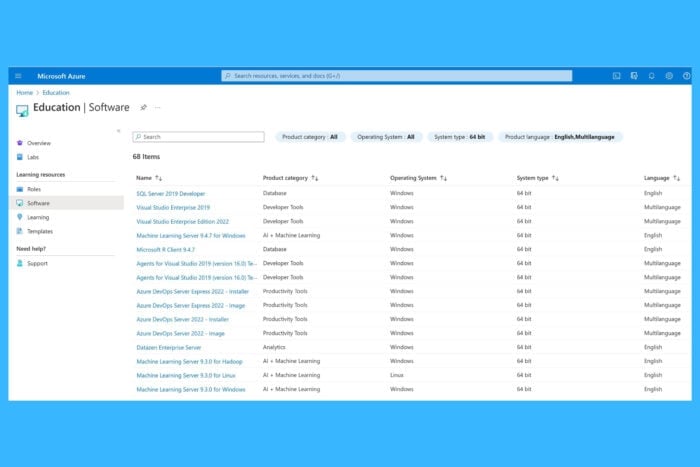Open the Product language filter pill
Image resolution: width=700 pixels, height=467 pixels.
(x=561, y=137)
